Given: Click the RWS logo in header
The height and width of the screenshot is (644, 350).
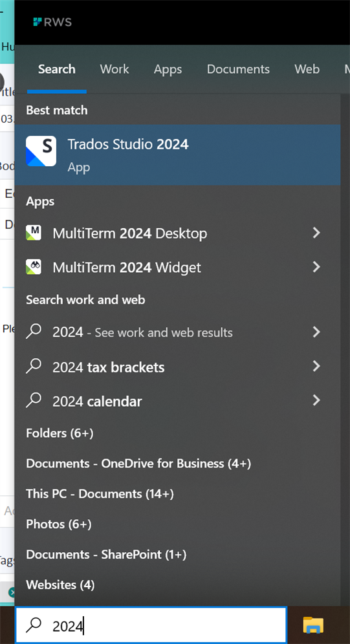Looking at the screenshot, I should click(x=52, y=22).
